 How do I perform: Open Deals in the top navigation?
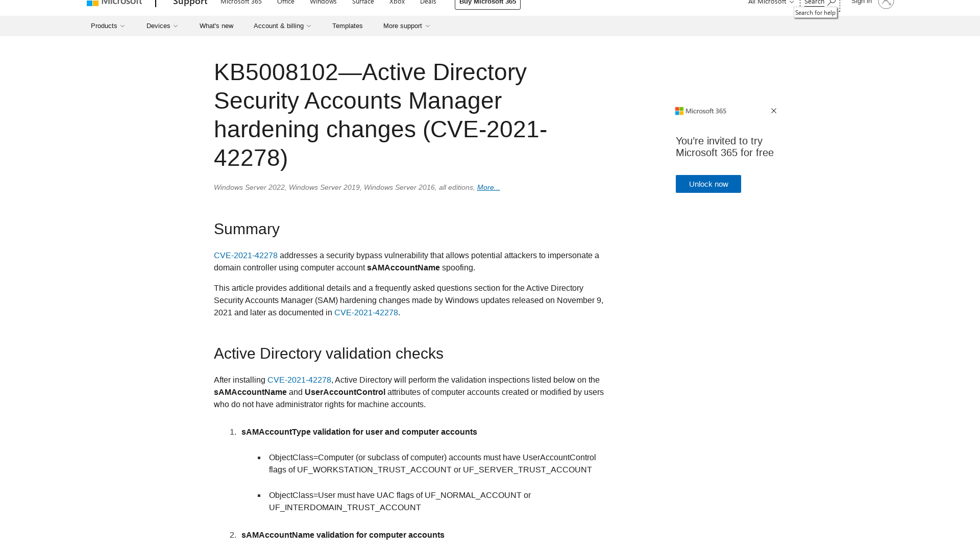428,3
